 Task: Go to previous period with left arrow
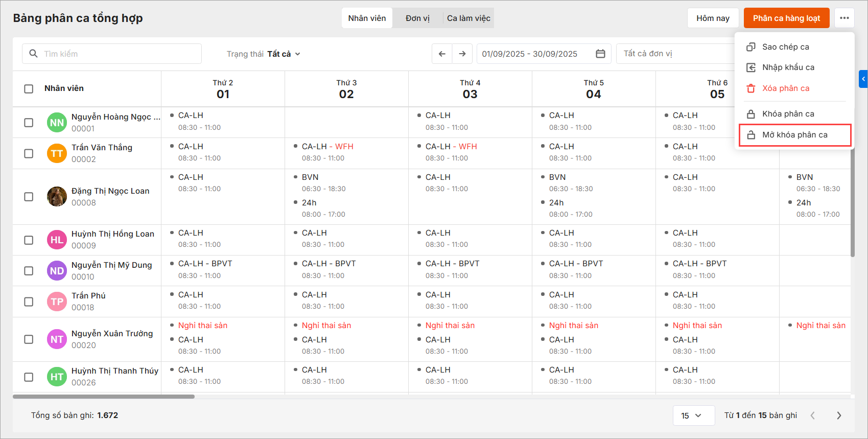pos(442,54)
